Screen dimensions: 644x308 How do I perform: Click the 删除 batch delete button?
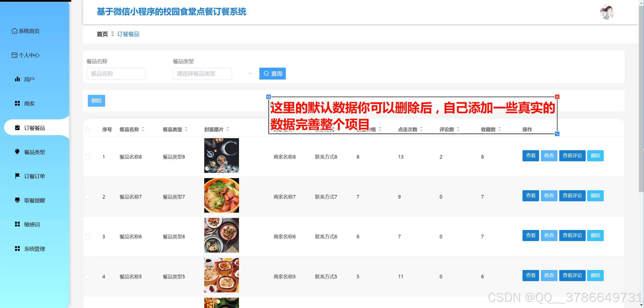click(96, 100)
